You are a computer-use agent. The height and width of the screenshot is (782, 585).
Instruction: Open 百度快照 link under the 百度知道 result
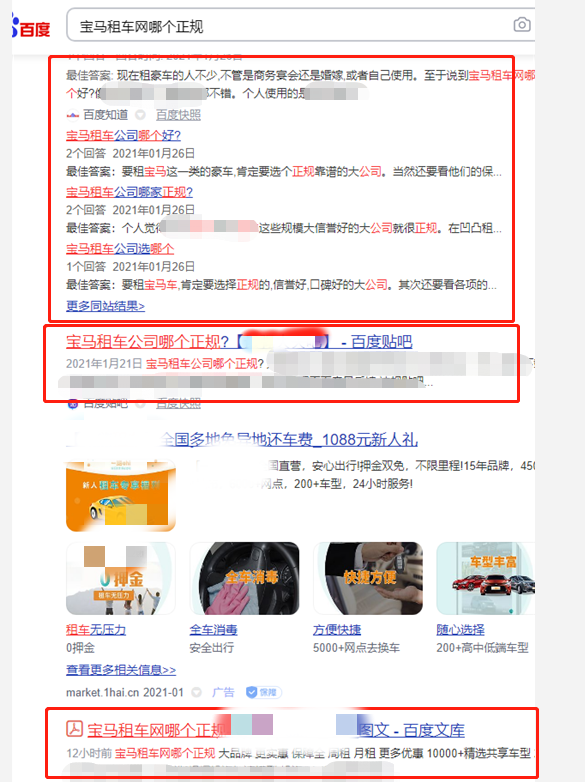[x=178, y=115]
